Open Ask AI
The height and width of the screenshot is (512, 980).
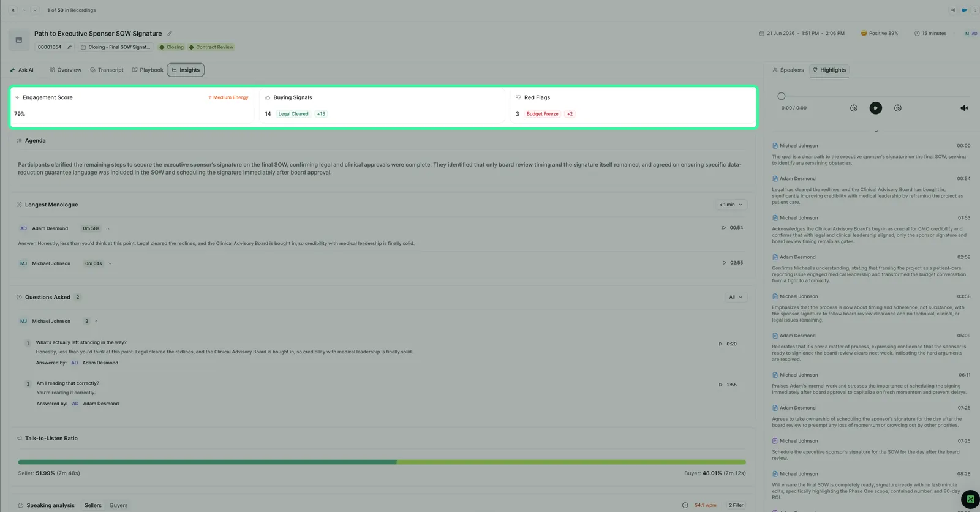point(22,70)
